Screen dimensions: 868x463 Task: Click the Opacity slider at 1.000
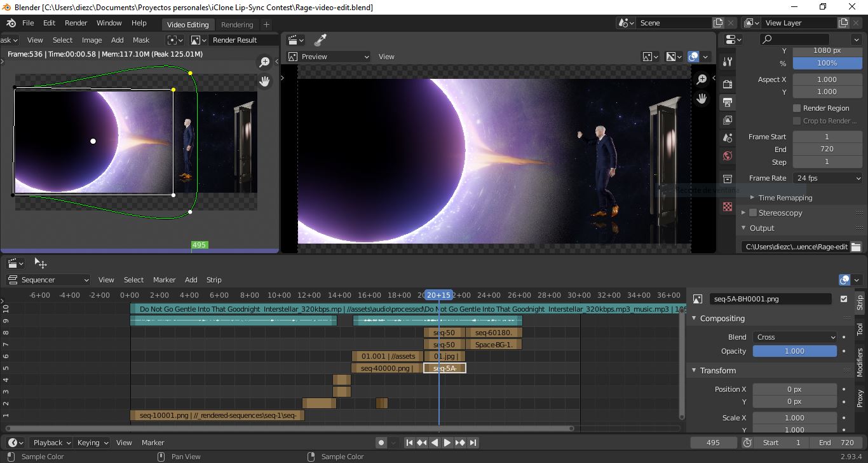pyautogui.click(x=795, y=351)
